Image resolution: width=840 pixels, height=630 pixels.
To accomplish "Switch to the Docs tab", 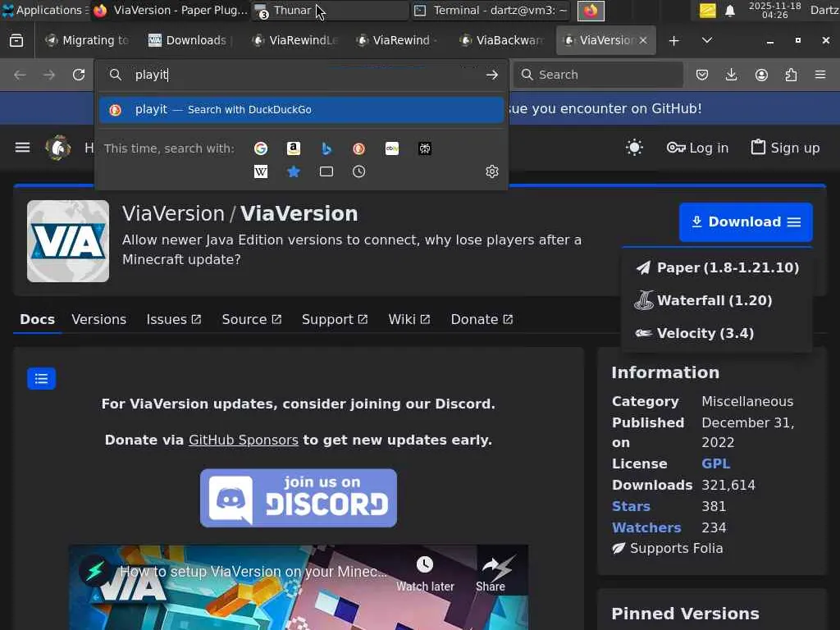I will (x=38, y=319).
